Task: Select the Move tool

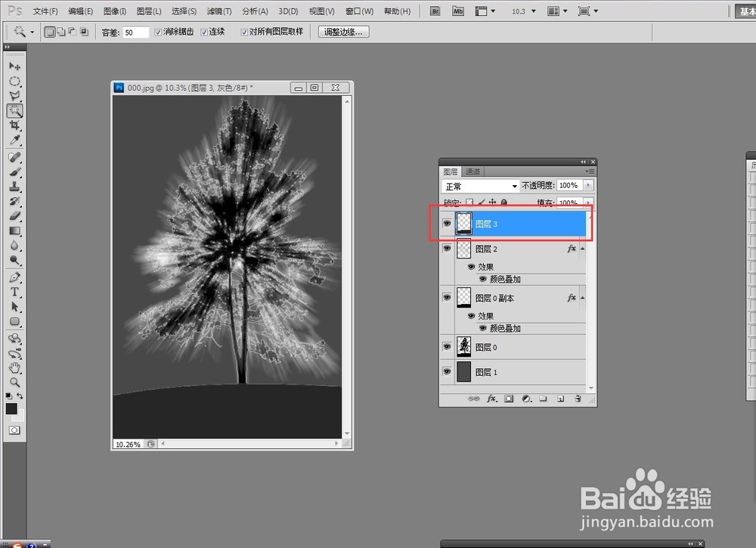Action: pyautogui.click(x=14, y=66)
